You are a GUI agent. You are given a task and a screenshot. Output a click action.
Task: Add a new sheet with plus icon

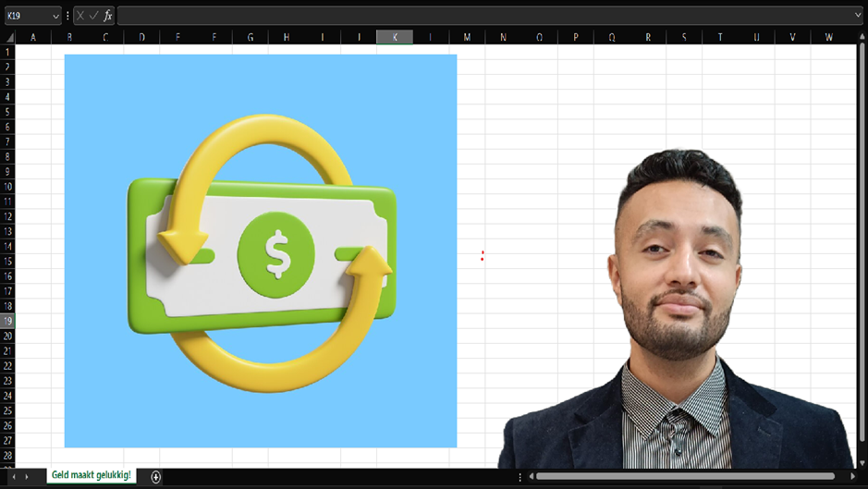click(x=155, y=477)
